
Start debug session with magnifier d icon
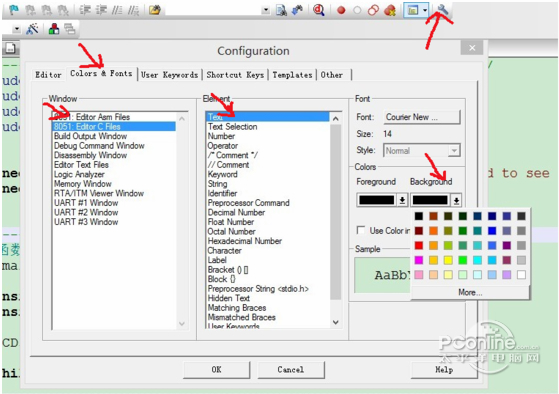[x=319, y=10]
